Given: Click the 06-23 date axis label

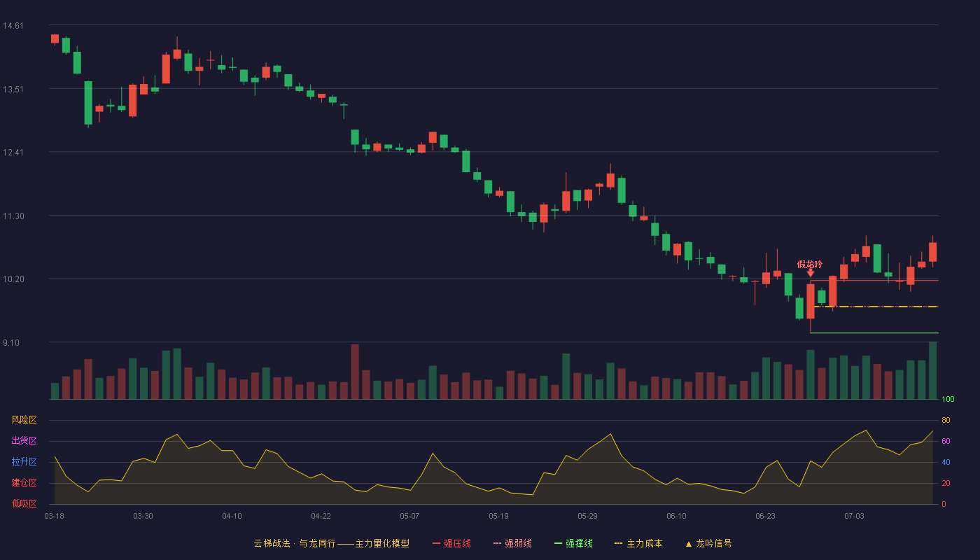Looking at the screenshot, I should [x=765, y=516].
